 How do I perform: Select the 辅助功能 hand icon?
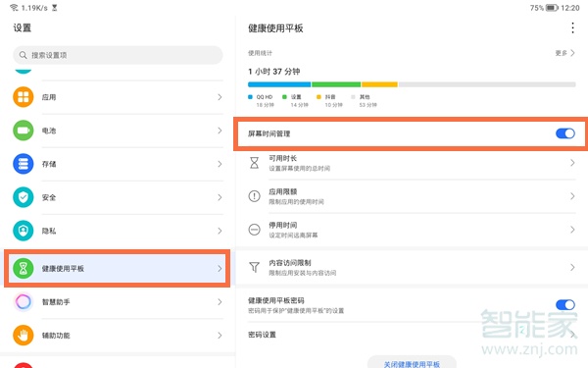pyautogui.click(x=24, y=335)
